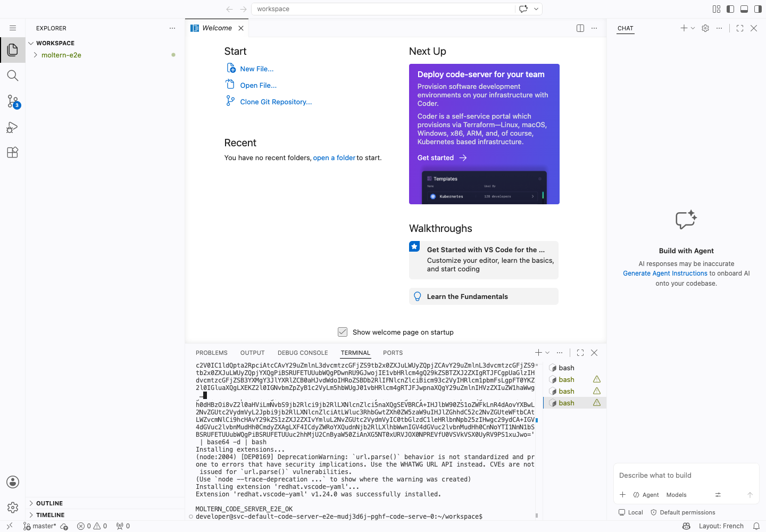The height and width of the screenshot is (532, 766).
Task: Click the Customize Layout icon in title bar
Action: coord(717,9)
